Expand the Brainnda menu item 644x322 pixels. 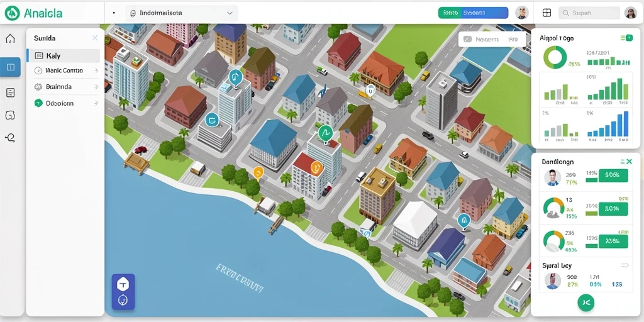pos(67,87)
